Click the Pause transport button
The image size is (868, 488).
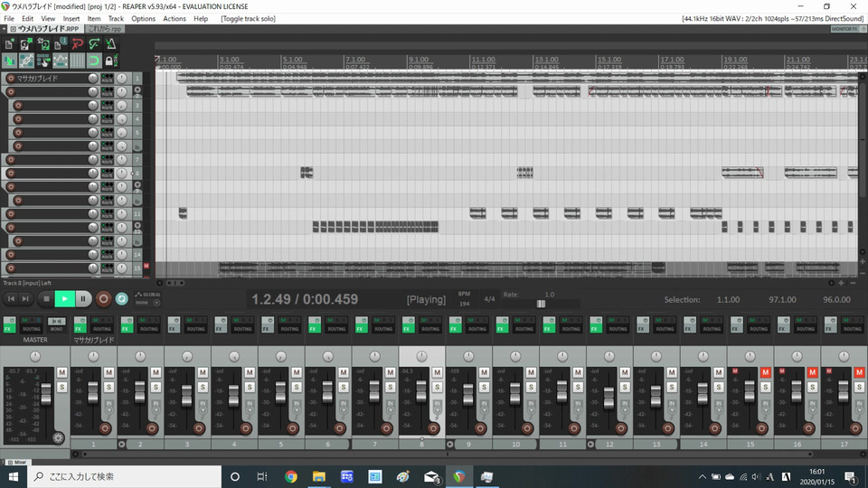(83, 299)
